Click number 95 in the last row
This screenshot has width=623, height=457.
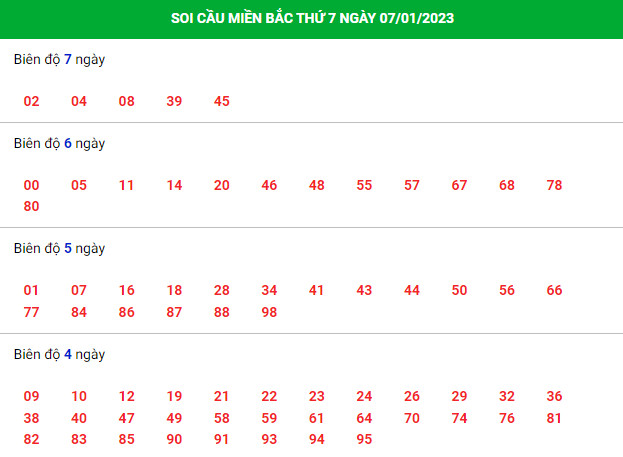point(364,439)
